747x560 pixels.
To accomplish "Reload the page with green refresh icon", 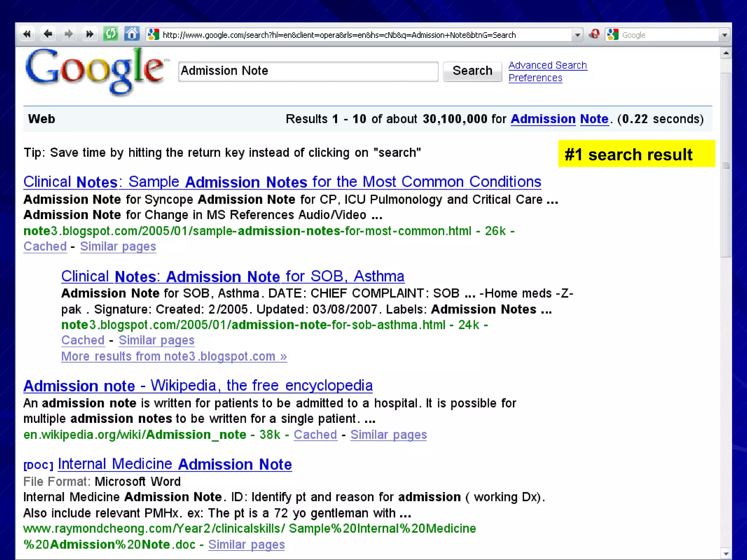I will (x=111, y=34).
